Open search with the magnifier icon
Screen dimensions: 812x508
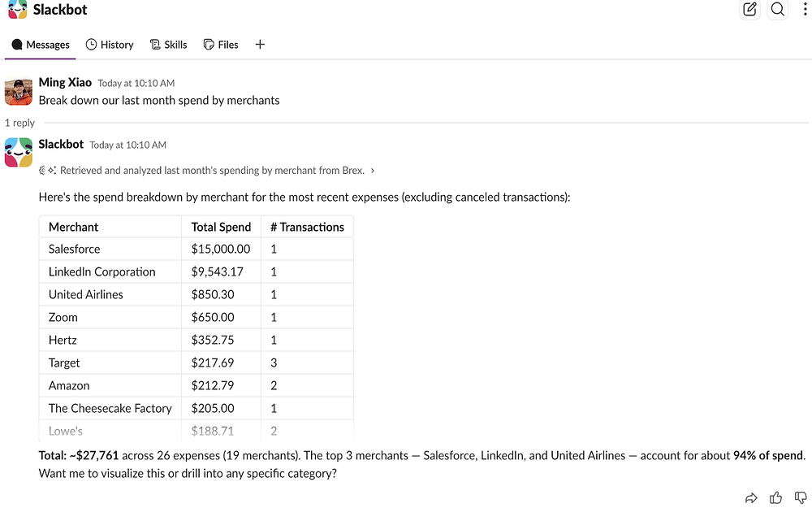[777, 9]
